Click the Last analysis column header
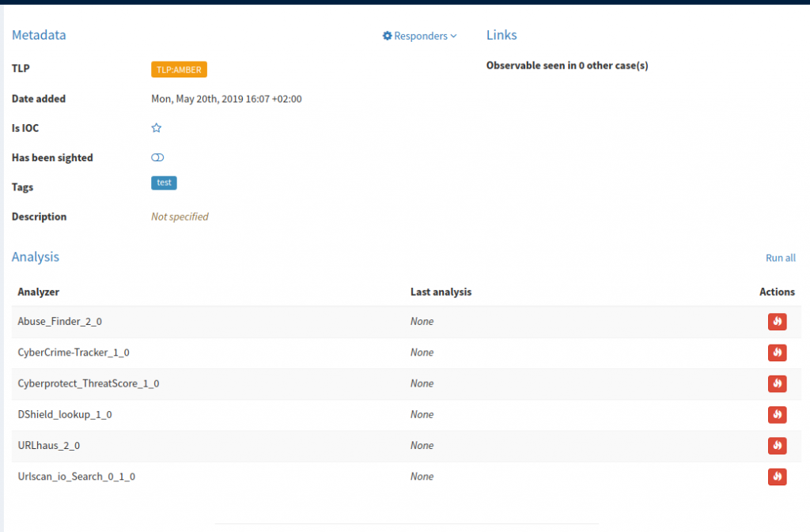This screenshot has height=532, width=810. tap(441, 292)
